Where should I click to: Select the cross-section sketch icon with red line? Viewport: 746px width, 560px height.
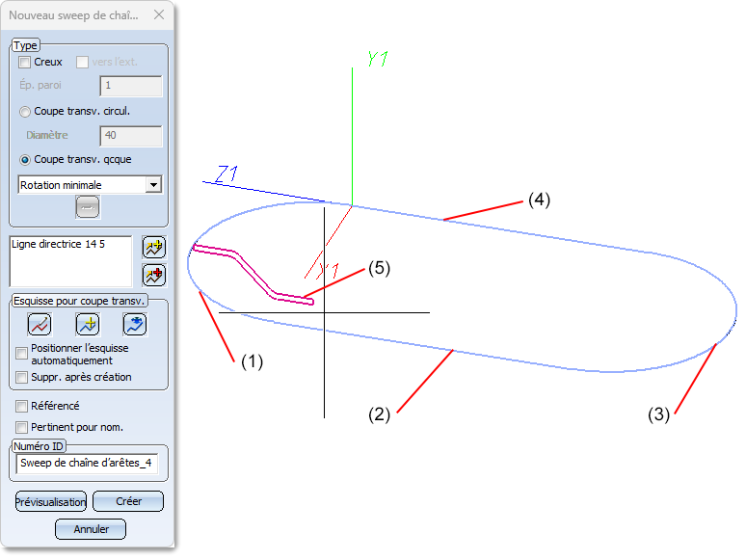point(40,325)
